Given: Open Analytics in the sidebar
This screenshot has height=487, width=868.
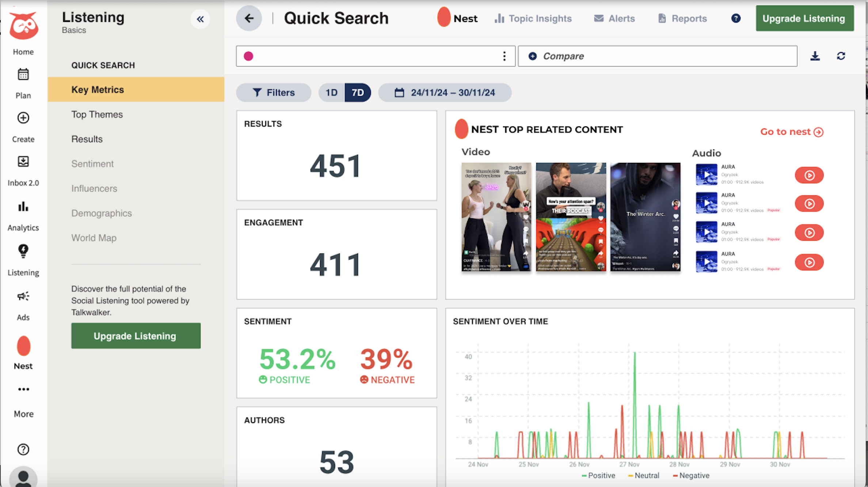Looking at the screenshot, I should pos(23,207).
